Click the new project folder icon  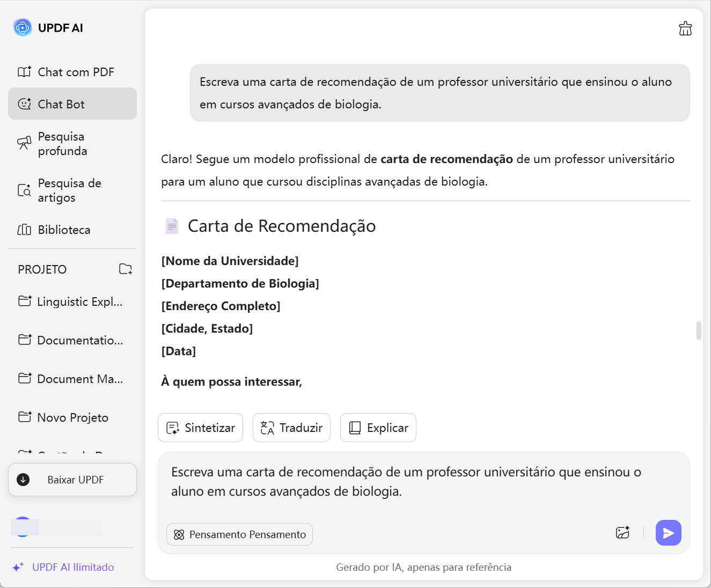pyautogui.click(x=126, y=269)
